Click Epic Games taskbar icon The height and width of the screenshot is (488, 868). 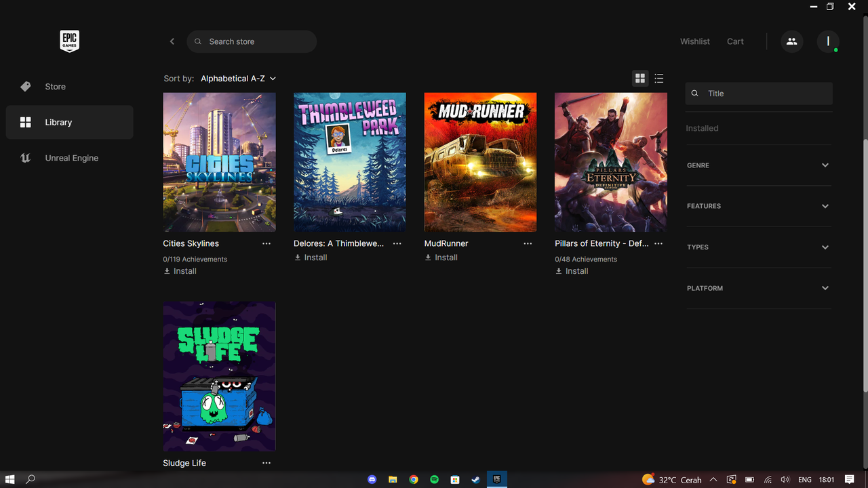496,479
